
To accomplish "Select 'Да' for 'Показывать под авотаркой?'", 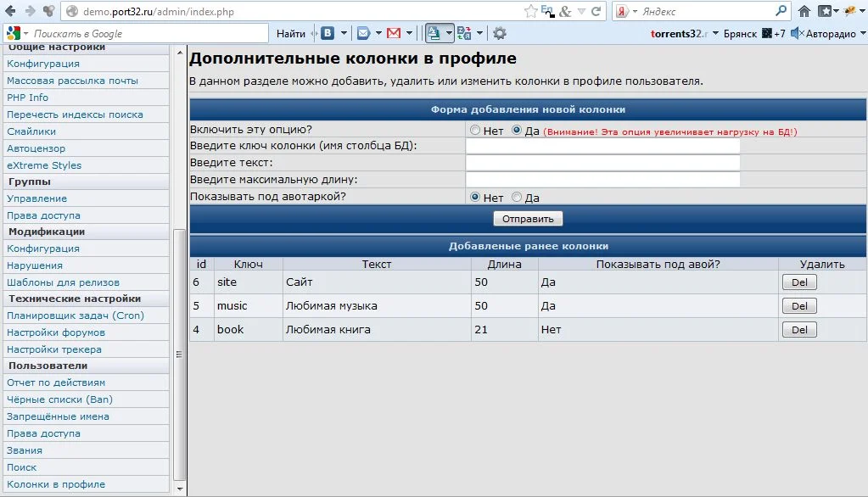I will [517, 197].
